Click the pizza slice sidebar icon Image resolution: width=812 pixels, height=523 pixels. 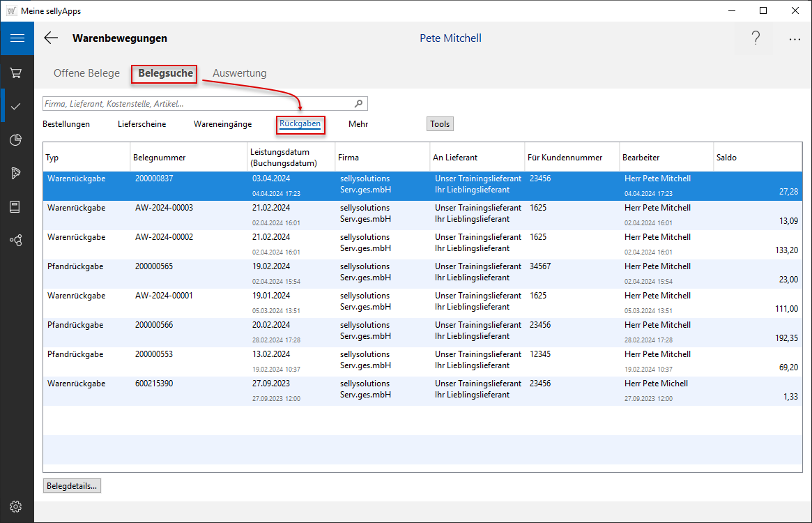[x=16, y=173]
